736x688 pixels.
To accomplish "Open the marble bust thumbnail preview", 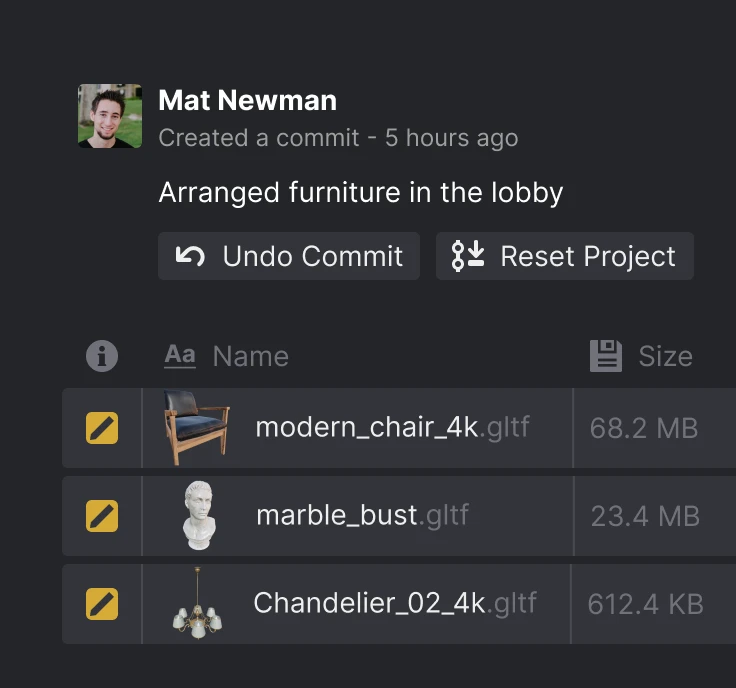I will [199, 515].
